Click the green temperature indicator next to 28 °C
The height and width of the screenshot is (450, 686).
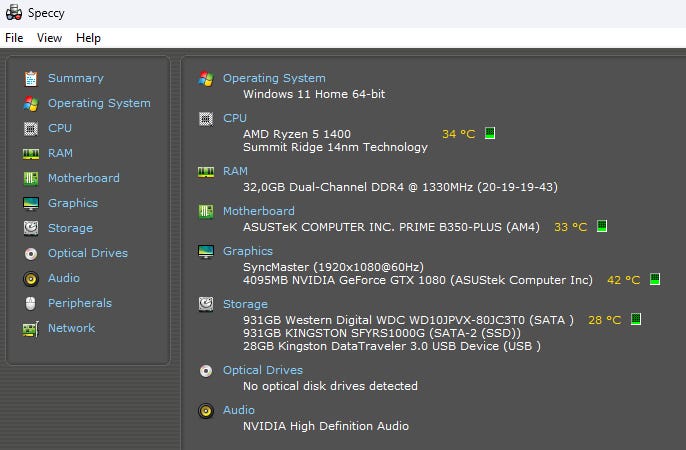(636, 319)
